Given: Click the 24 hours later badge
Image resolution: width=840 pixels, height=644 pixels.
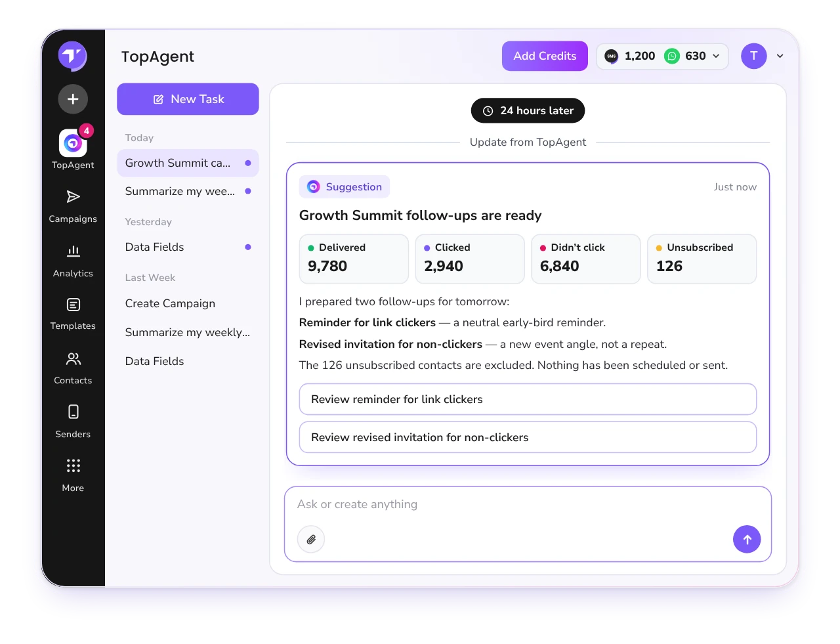Looking at the screenshot, I should (528, 110).
